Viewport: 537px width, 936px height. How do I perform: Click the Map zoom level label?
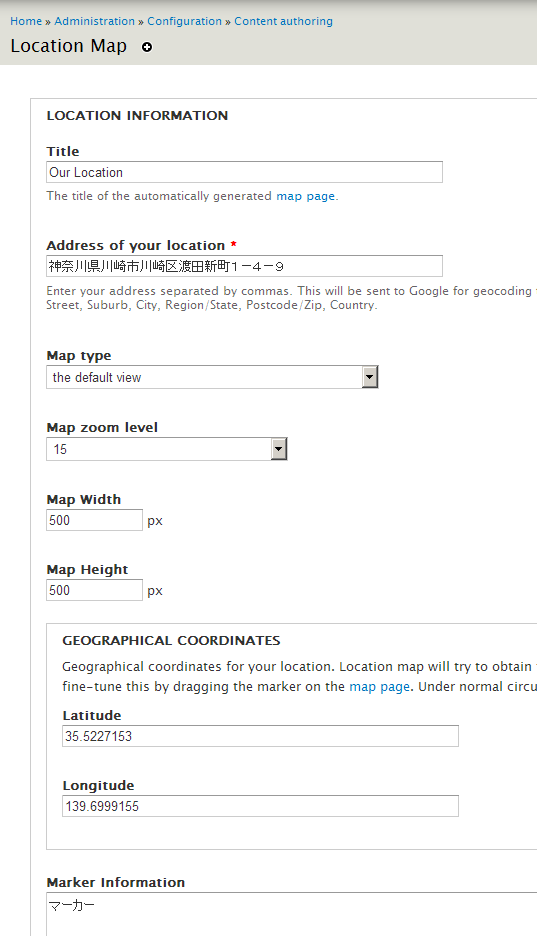coord(102,427)
